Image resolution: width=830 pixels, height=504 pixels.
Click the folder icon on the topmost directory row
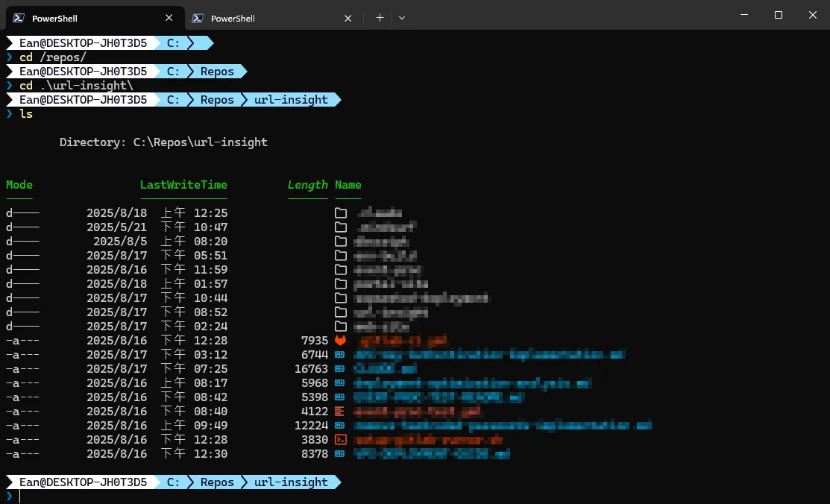[x=341, y=212]
